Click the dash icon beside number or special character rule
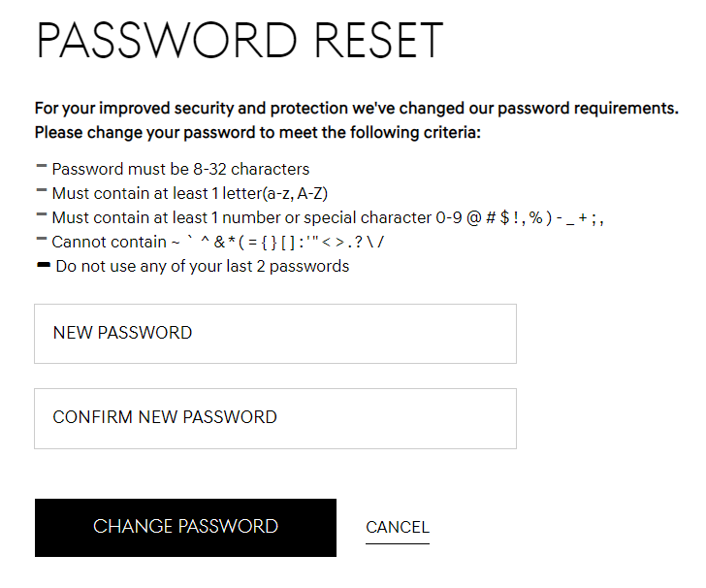Screen dimensions: 706x588 point(41,215)
